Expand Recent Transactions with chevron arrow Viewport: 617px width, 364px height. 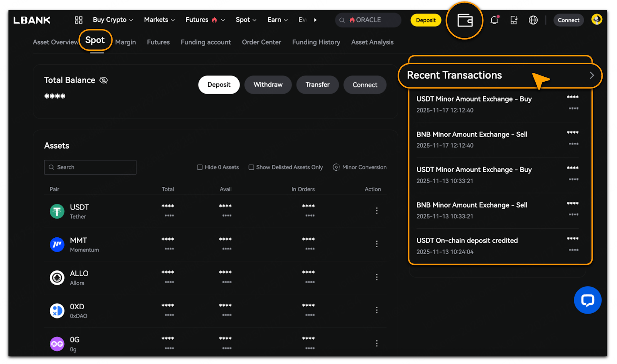[592, 75]
